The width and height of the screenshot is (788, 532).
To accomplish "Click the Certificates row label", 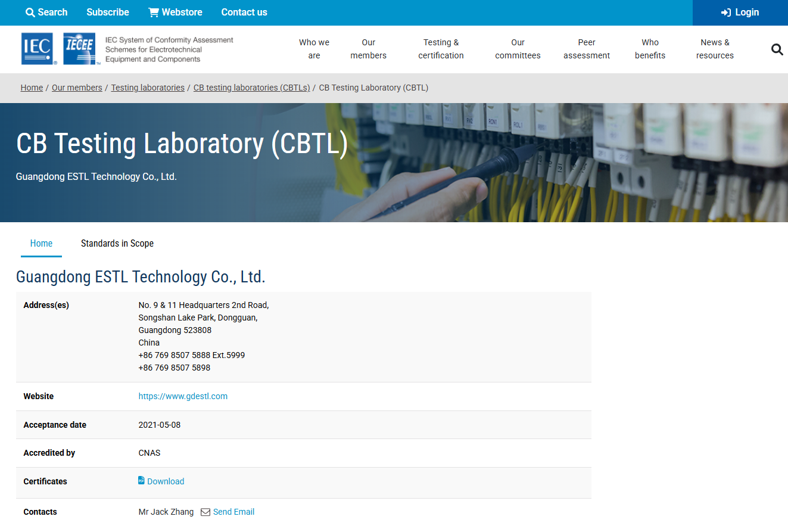I will 45,481.
